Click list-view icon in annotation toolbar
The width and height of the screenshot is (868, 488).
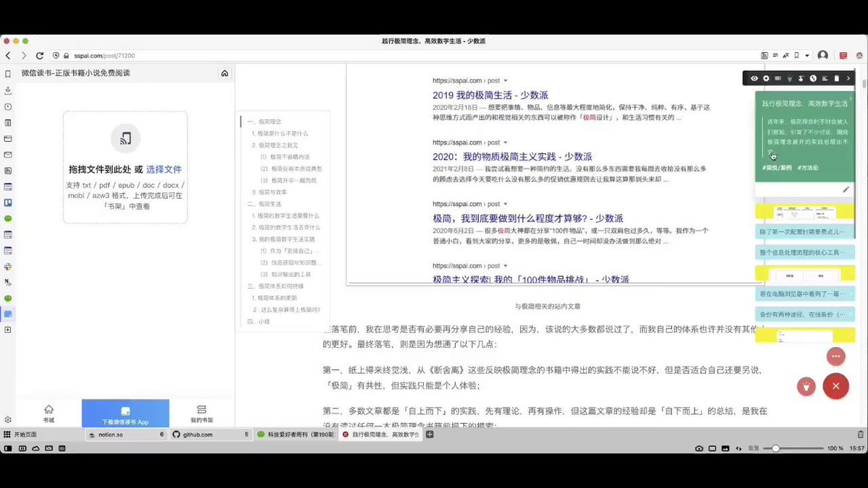[778, 78]
